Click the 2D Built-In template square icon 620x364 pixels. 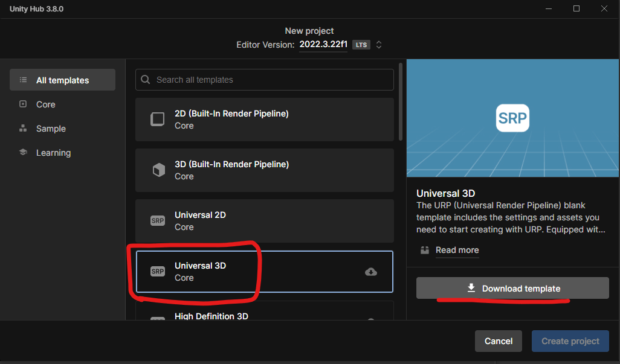coord(157,120)
